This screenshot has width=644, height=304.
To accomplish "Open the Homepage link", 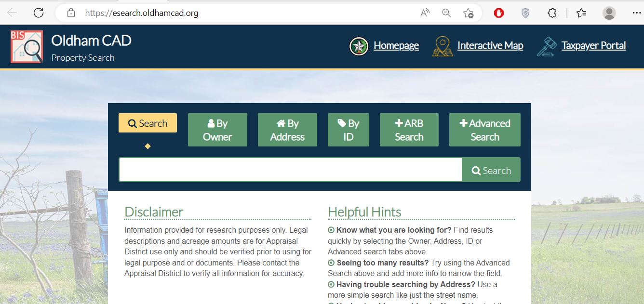I will 396,46.
